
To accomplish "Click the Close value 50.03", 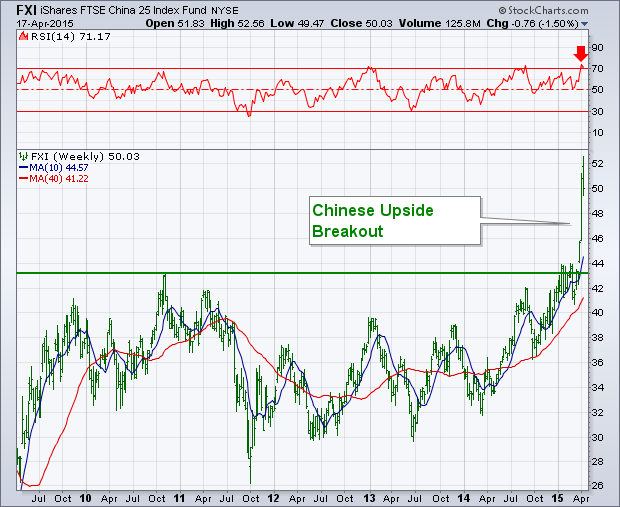I will pyautogui.click(x=379, y=24).
